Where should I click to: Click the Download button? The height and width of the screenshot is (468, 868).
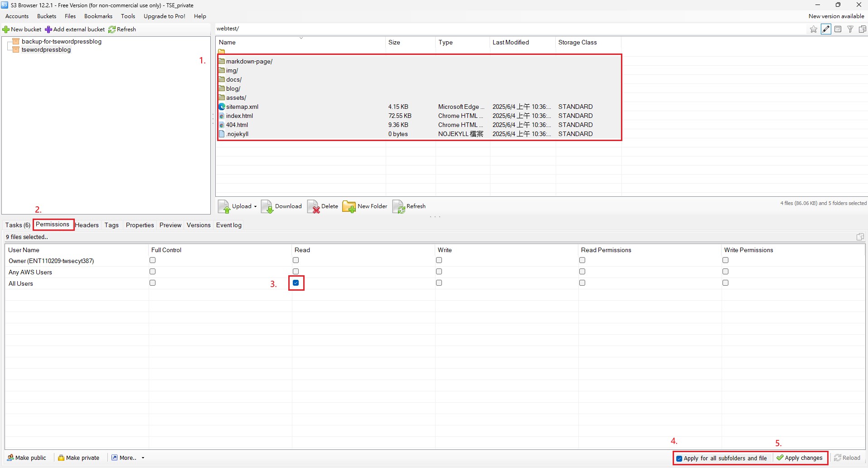click(281, 206)
